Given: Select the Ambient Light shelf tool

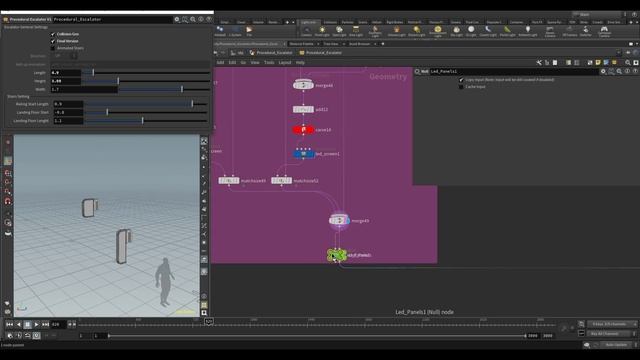Looking at the screenshot, I should [528, 31].
